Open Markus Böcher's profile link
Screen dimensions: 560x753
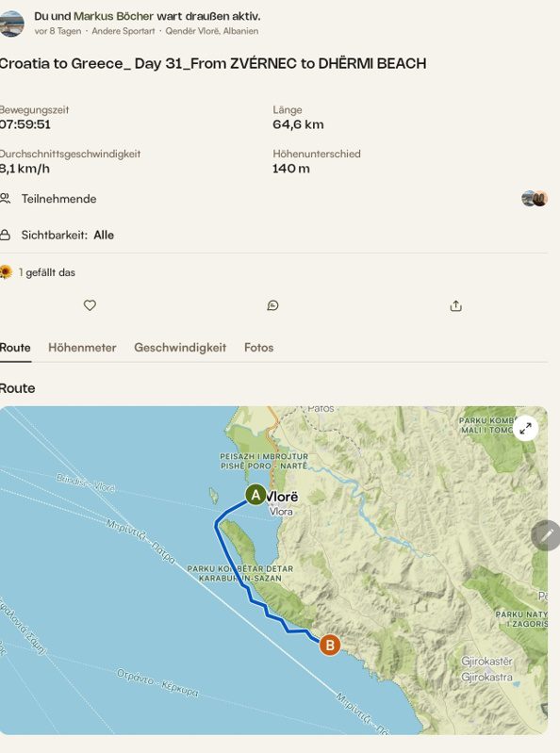(x=113, y=16)
